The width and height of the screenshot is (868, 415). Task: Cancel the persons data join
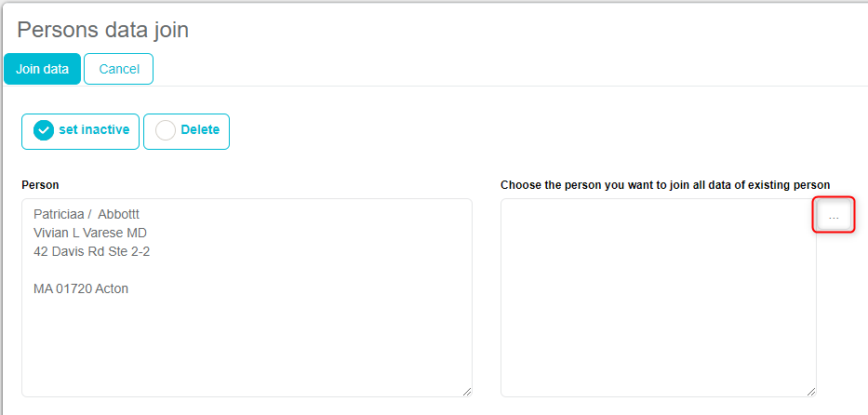[x=119, y=69]
